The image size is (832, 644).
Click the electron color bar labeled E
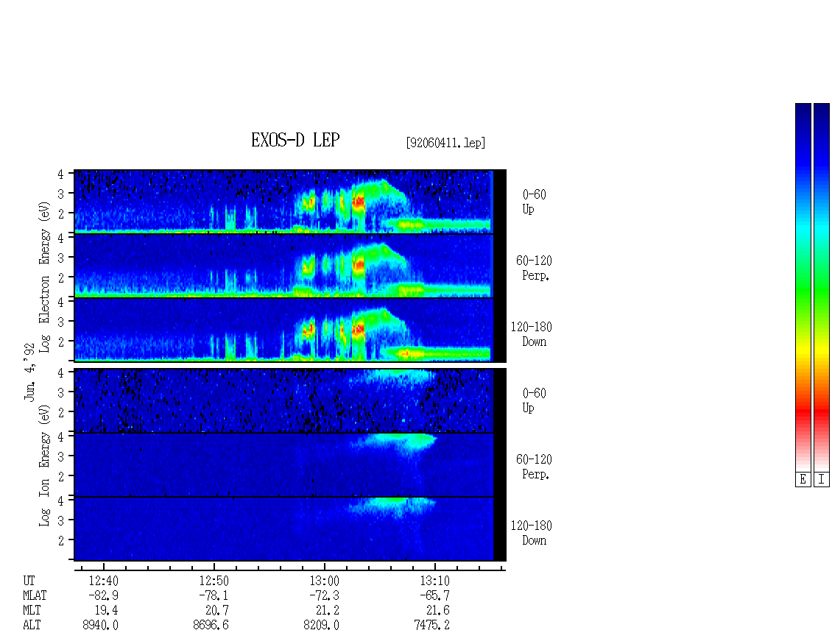(x=803, y=287)
